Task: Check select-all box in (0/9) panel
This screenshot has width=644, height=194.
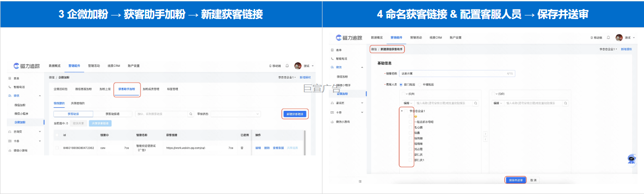Action: (403, 94)
